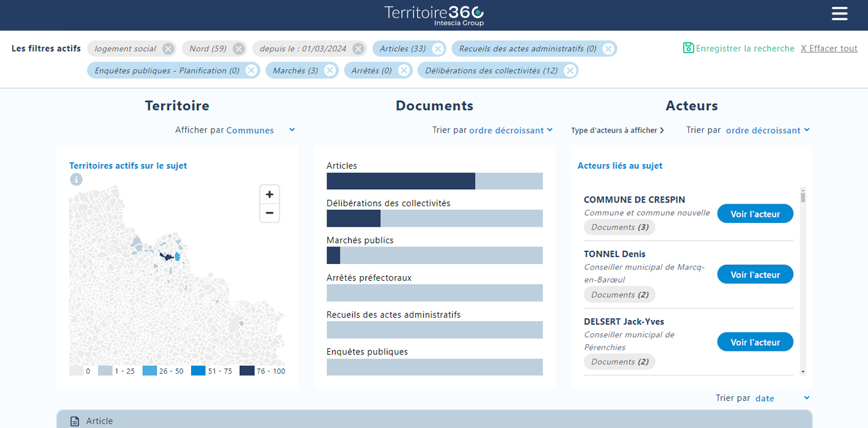This screenshot has width=868, height=428.
Task: Click the save search floppy icon
Action: point(688,48)
